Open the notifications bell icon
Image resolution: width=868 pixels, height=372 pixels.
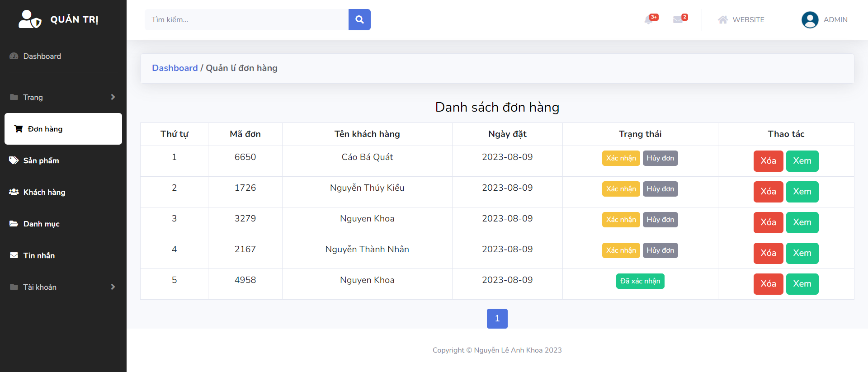coord(649,19)
